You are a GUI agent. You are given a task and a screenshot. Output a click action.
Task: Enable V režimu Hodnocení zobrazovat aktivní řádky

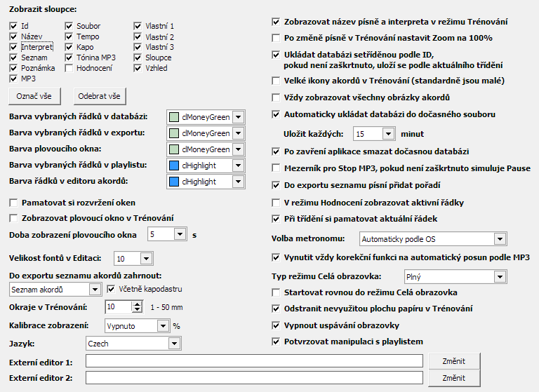(x=276, y=203)
